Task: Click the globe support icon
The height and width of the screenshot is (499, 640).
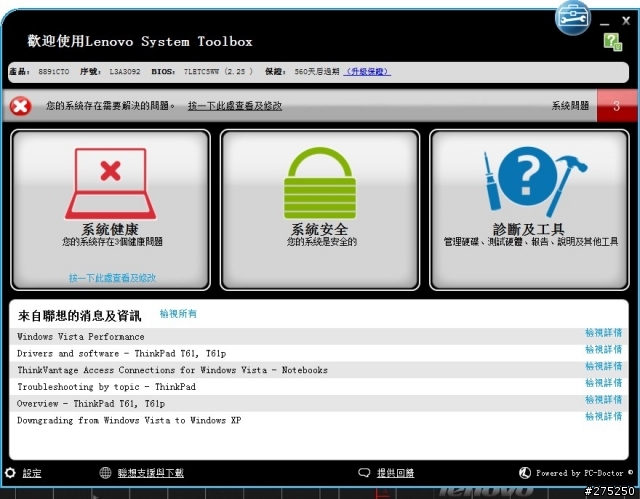Action: tap(105, 472)
